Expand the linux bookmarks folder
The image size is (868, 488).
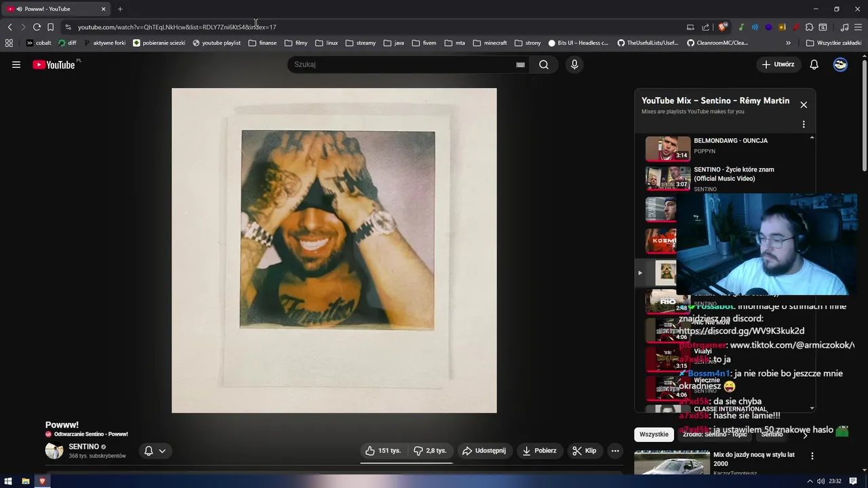(x=326, y=43)
